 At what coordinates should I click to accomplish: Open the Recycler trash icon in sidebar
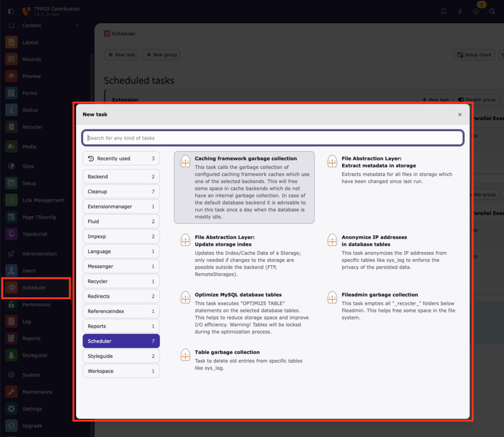[x=11, y=127]
